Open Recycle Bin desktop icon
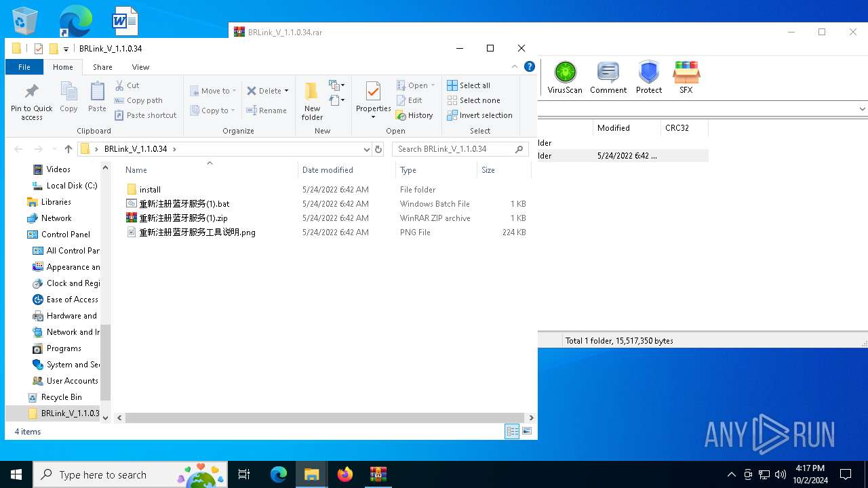The width and height of the screenshot is (868, 488). click(x=26, y=20)
